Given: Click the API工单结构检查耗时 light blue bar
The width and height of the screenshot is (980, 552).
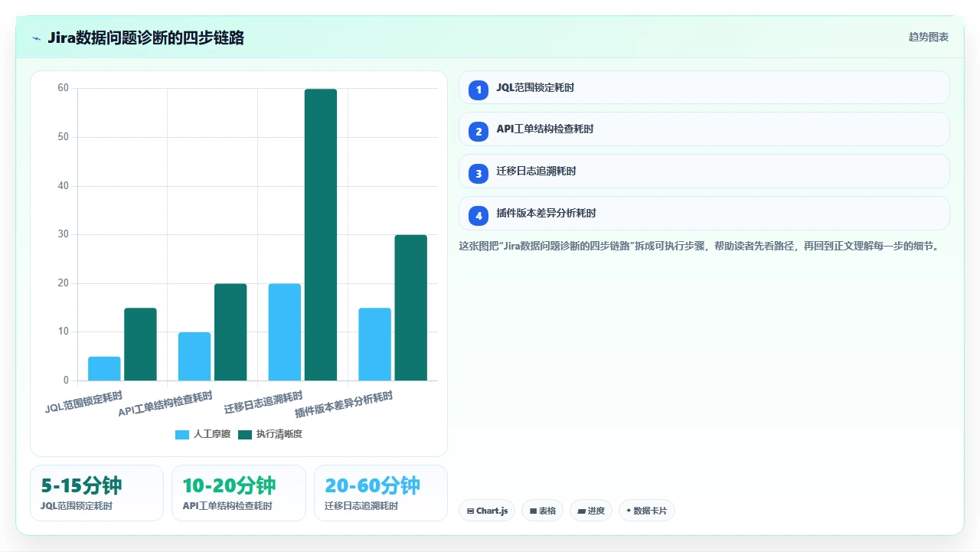Looking at the screenshot, I should tap(194, 356).
